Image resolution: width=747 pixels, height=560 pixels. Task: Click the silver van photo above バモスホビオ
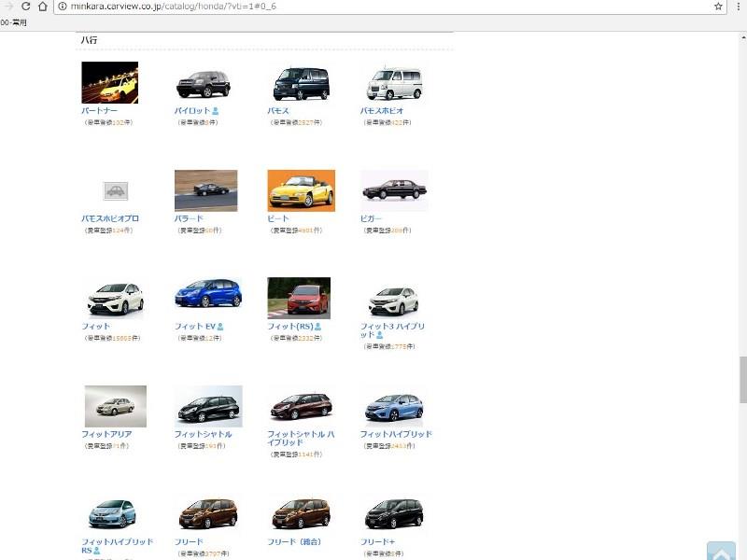point(394,83)
